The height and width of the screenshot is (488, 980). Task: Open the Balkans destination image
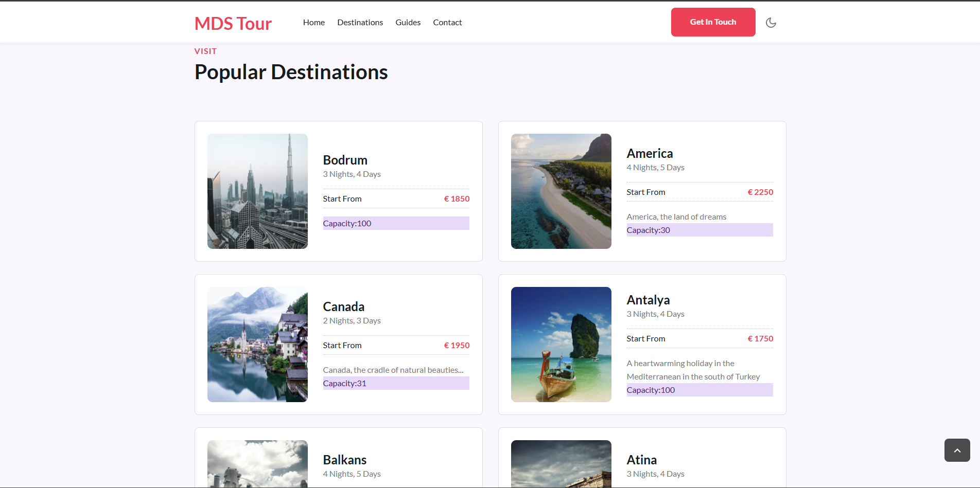pos(257,464)
